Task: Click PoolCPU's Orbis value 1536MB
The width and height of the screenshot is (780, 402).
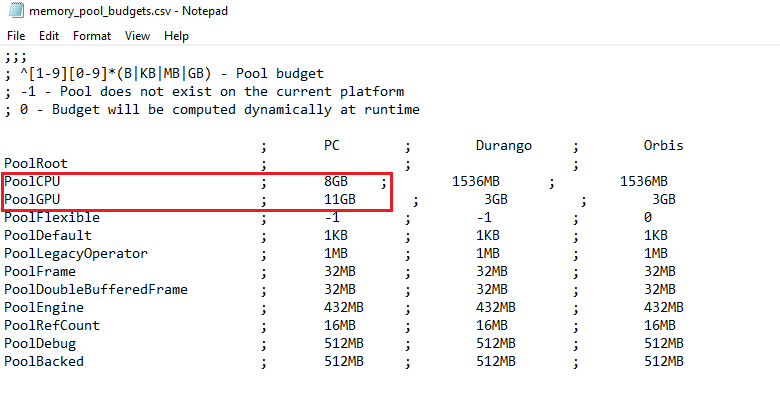Action: click(x=644, y=181)
